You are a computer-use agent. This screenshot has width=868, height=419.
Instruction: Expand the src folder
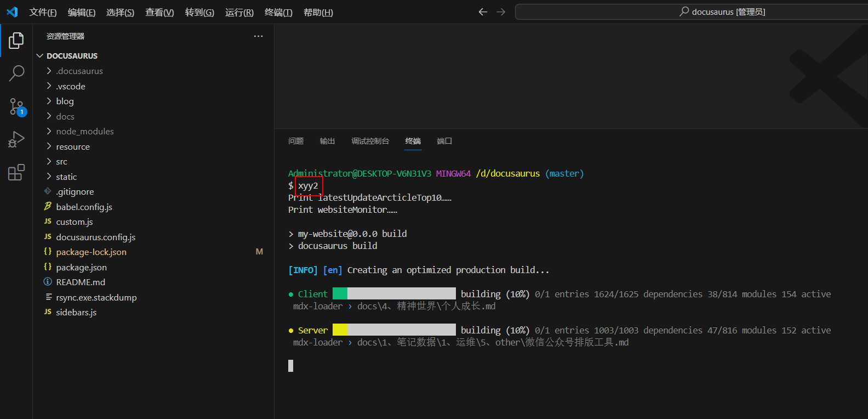tap(49, 161)
